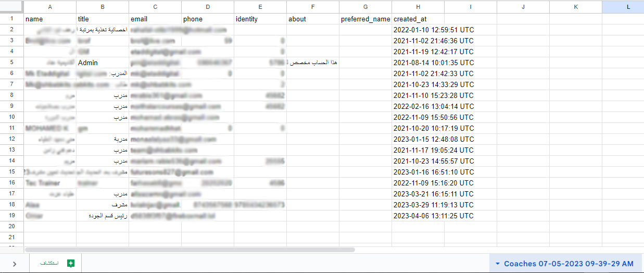Click the 'preferred_name' header cell
This screenshot has height=273, width=644.
coord(365,19)
